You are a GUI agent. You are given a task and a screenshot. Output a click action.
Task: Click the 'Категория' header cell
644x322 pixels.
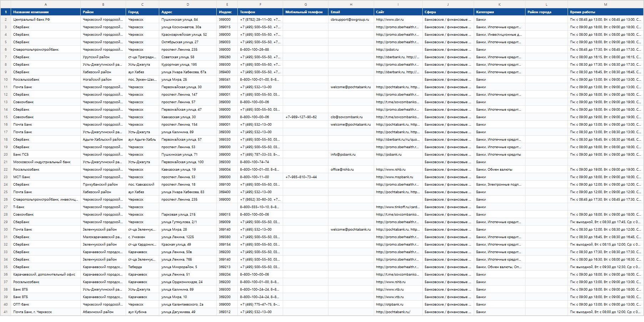click(x=499, y=12)
